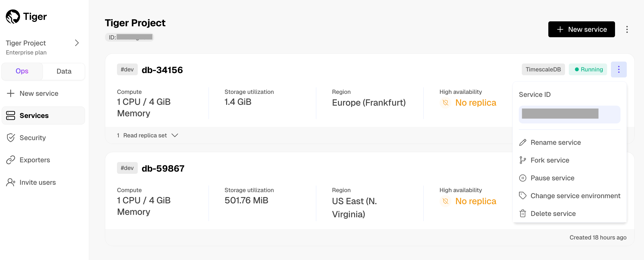Image resolution: width=644 pixels, height=260 pixels.
Task: Close the db-34156 three-dot options menu
Action: (x=619, y=70)
